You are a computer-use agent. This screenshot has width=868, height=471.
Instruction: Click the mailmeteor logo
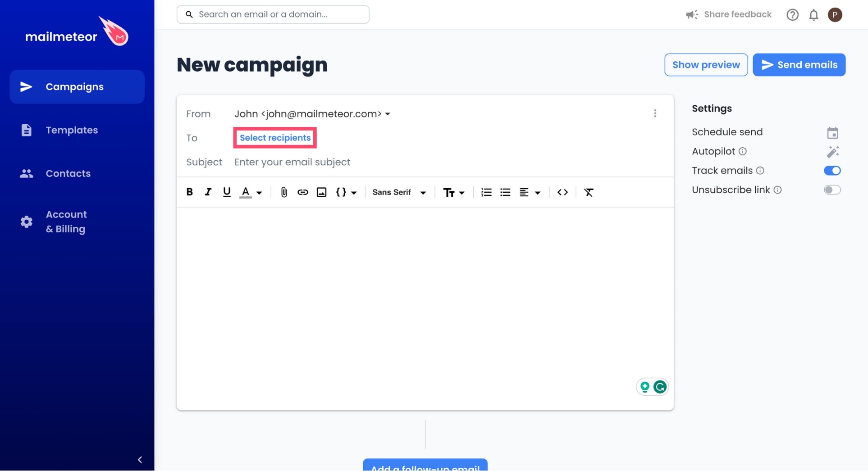pyautogui.click(x=77, y=32)
